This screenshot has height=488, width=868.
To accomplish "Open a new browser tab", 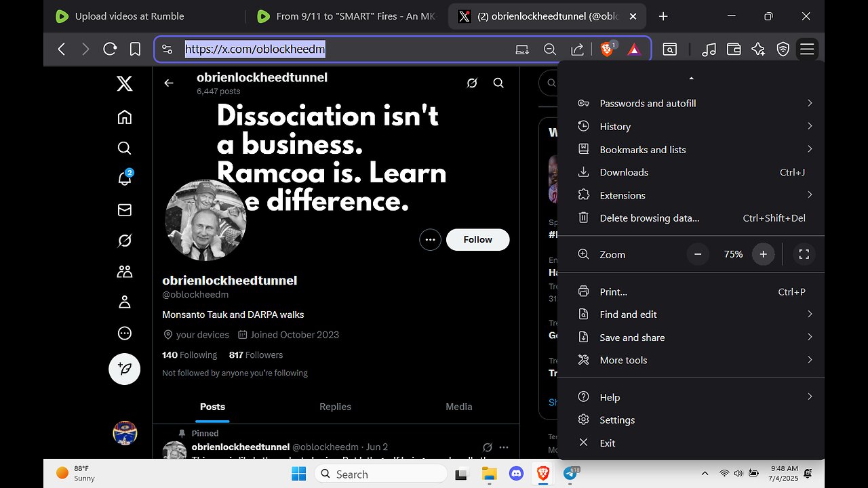I will pos(663,16).
